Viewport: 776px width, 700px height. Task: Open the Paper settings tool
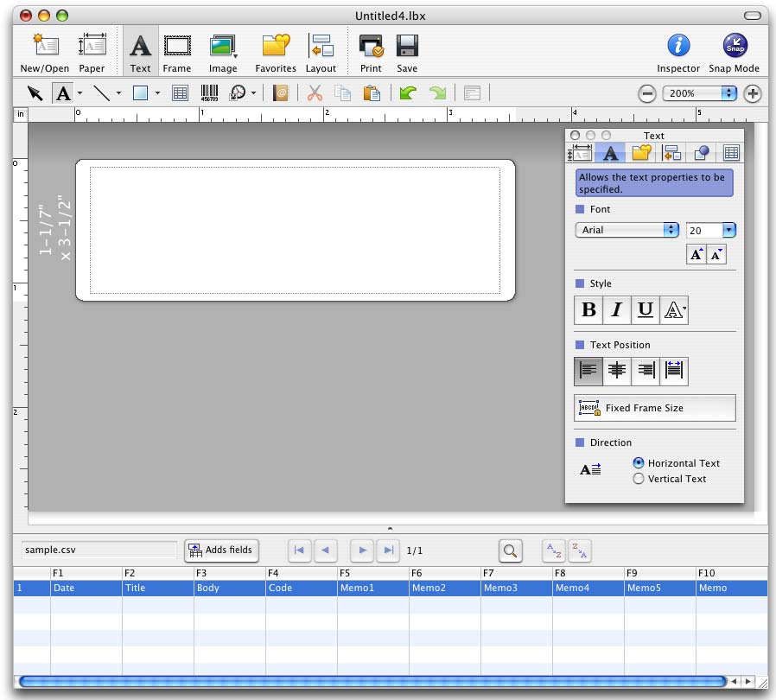coord(92,53)
